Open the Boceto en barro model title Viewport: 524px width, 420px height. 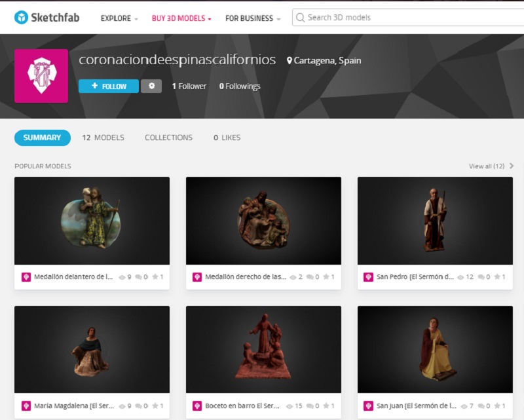pyautogui.click(x=242, y=406)
